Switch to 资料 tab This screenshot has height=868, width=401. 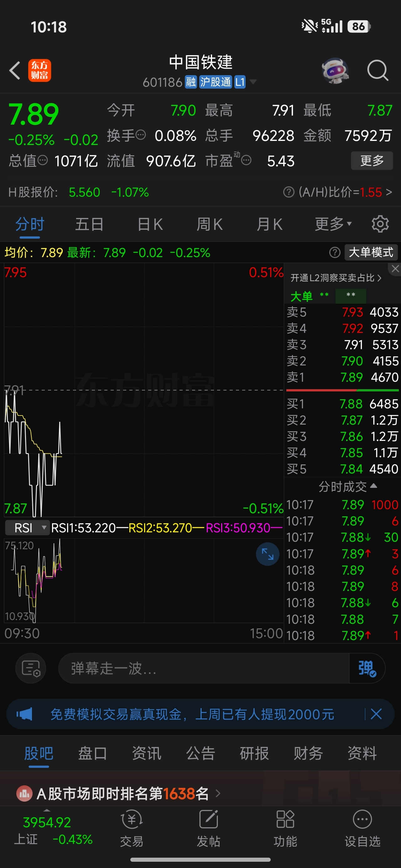pyautogui.click(x=362, y=753)
